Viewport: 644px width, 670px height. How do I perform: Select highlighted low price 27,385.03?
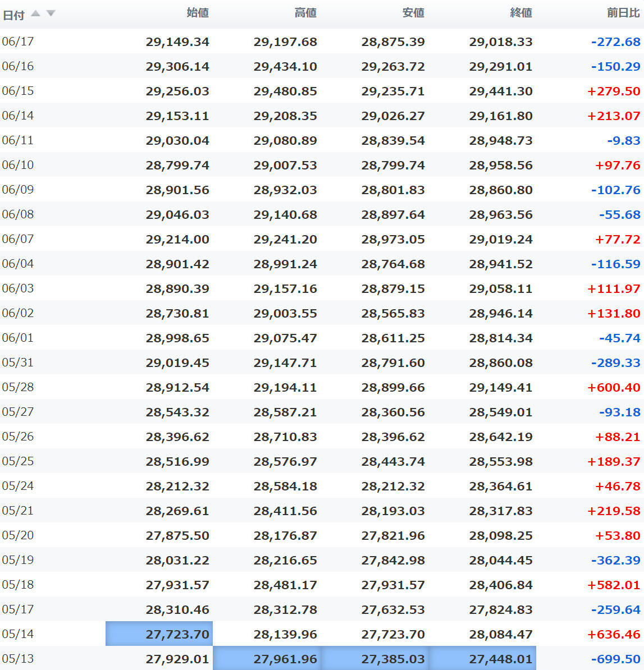click(374, 658)
